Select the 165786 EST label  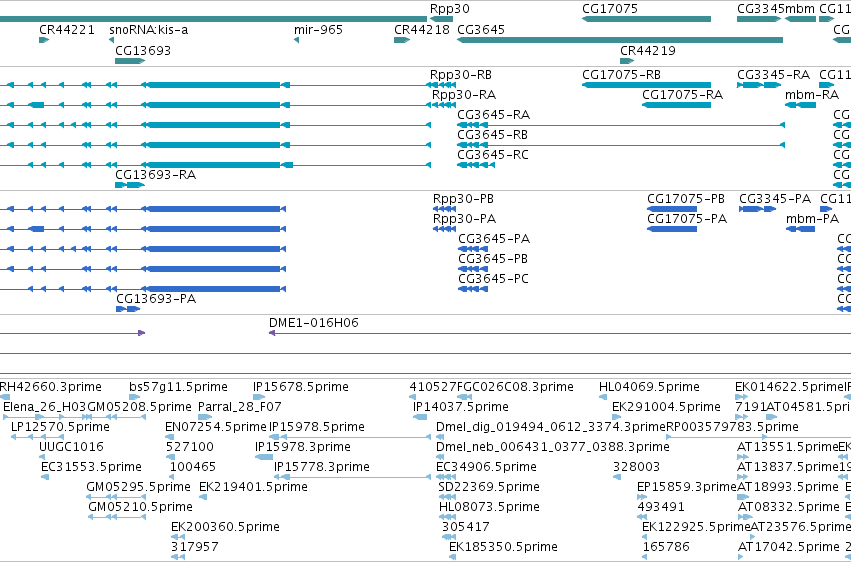[x=666, y=548]
